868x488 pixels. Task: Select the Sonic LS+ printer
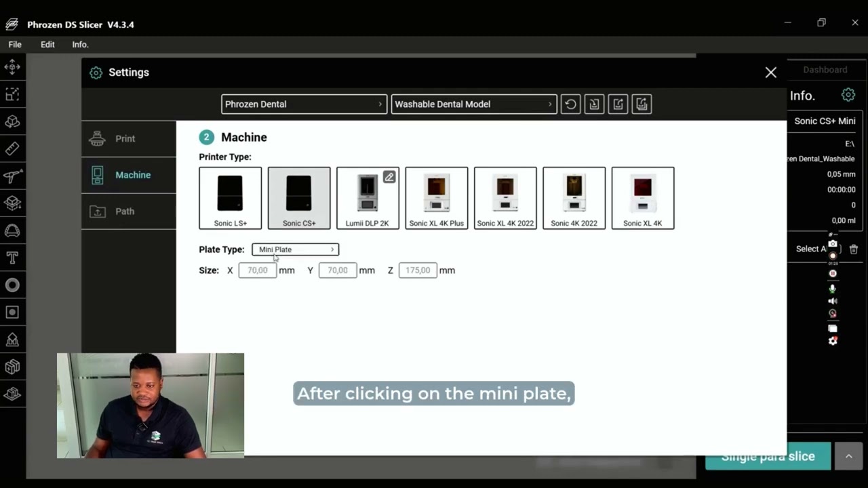(x=231, y=198)
